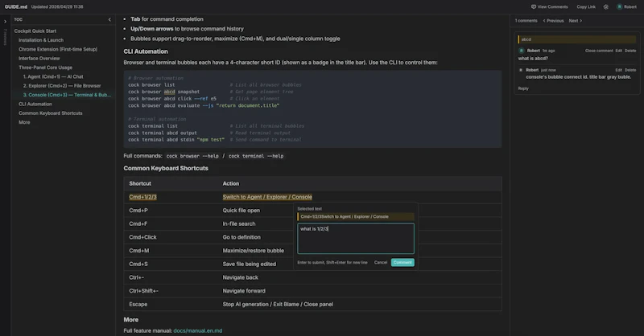Expand the left sidebar strip arrow
Image resolution: width=644 pixels, height=336 pixels.
click(6, 22)
